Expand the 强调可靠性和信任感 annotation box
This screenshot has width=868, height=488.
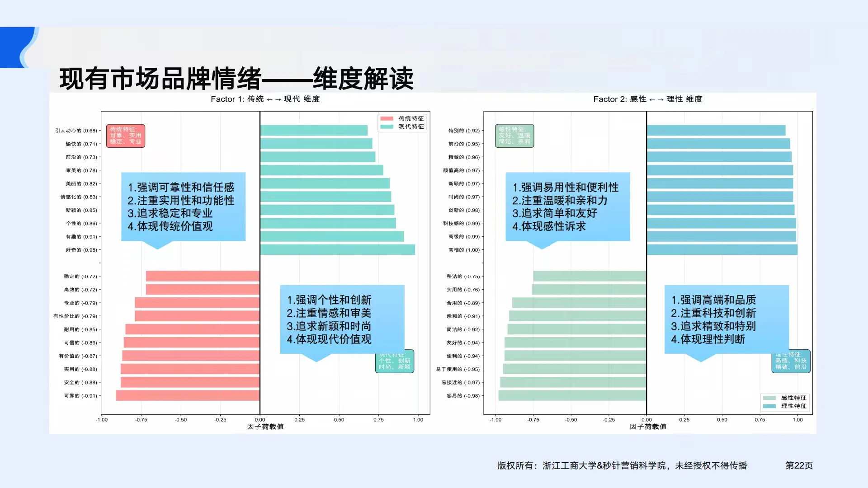point(183,206)
